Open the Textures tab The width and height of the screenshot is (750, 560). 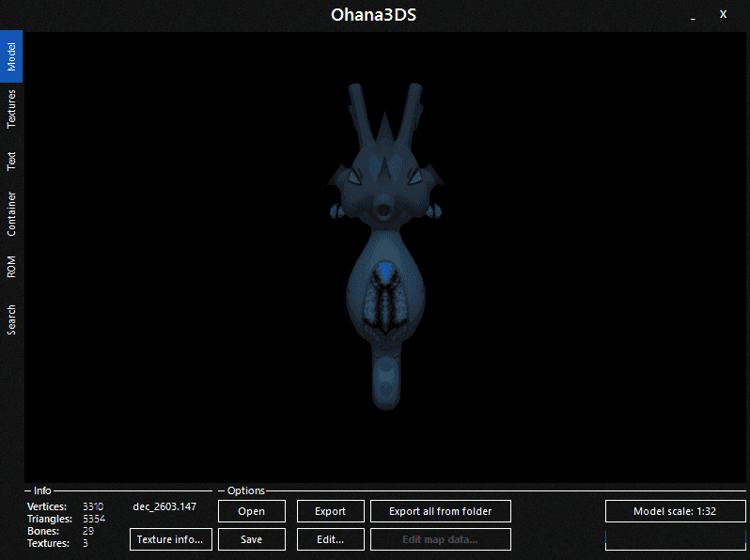[11, 109]
